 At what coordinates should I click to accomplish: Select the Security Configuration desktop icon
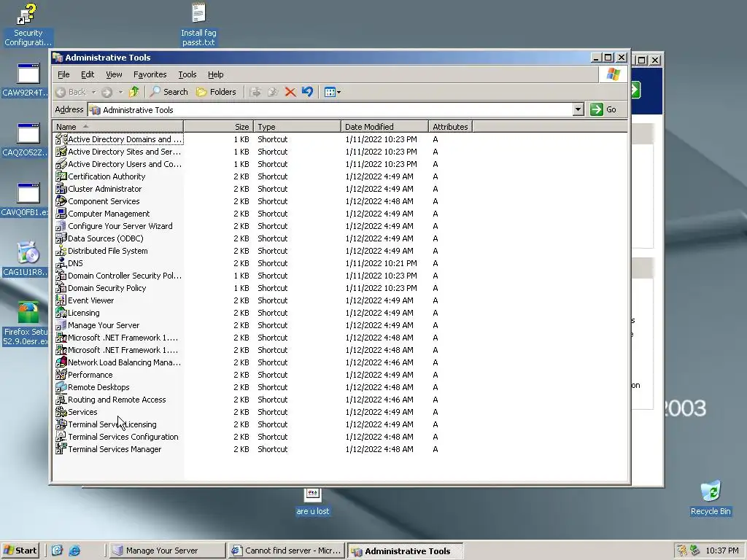click(x=28, y=25)
